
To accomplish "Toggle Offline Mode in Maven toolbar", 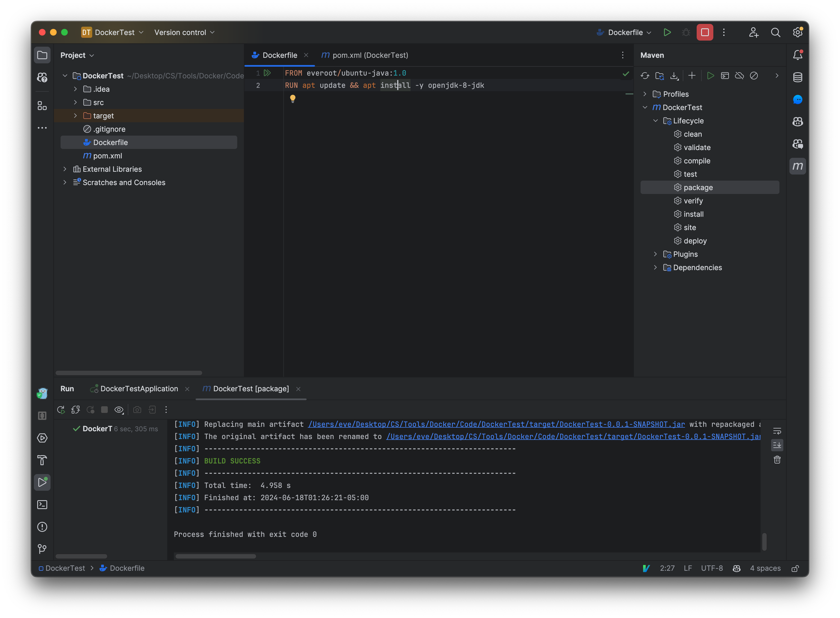I will 739,76.
